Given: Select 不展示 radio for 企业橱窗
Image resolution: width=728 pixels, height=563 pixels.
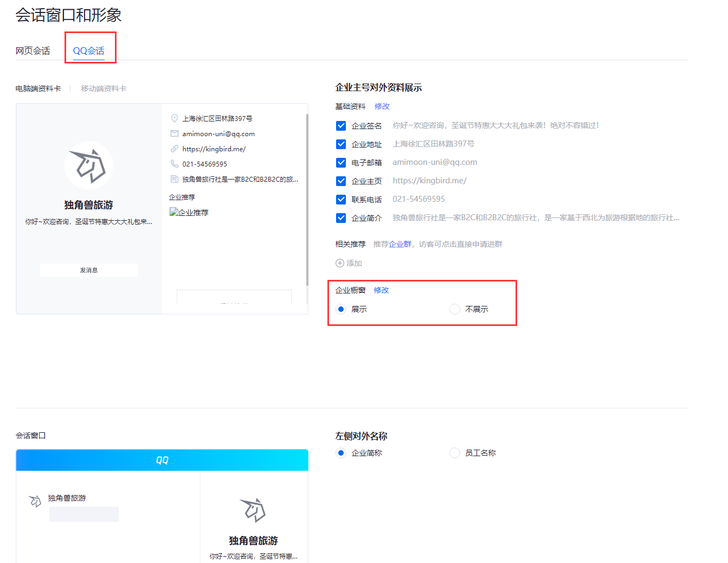Looking at the screenshot, I should [455, 309].
